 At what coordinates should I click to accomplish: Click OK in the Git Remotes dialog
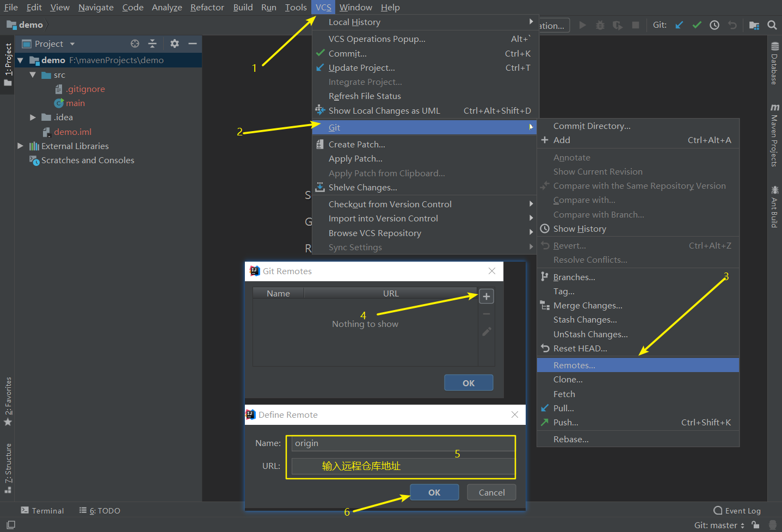point(469,383)
